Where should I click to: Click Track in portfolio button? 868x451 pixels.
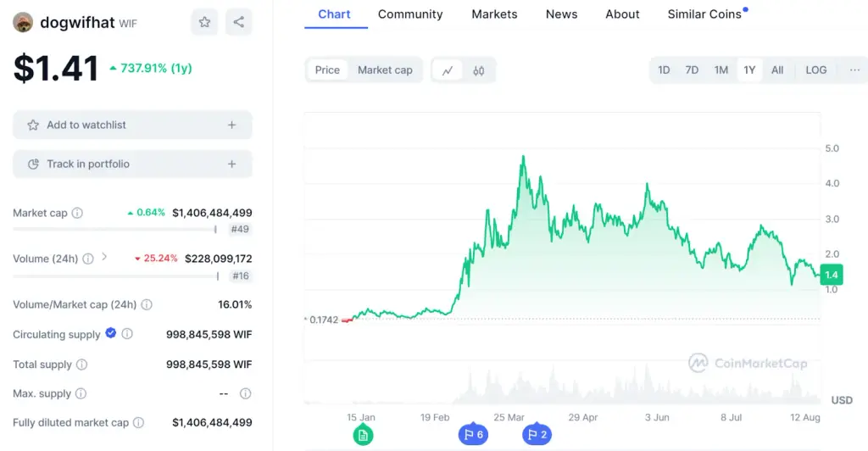click(132, 164)
